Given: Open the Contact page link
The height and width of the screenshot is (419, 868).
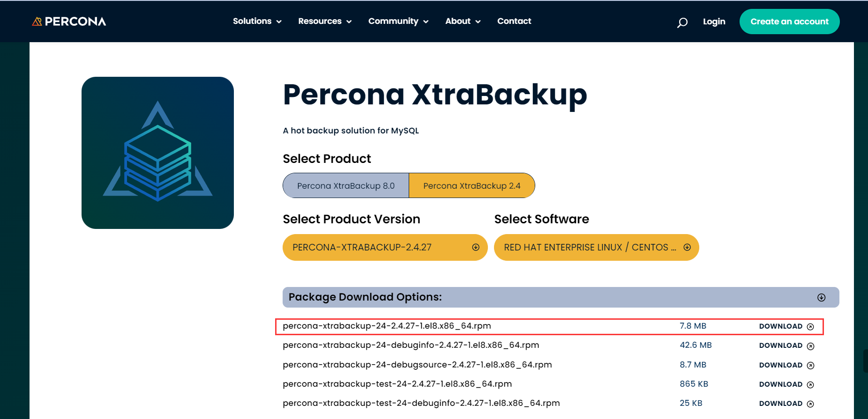Looking at the screenshot, I should (514, 21).
